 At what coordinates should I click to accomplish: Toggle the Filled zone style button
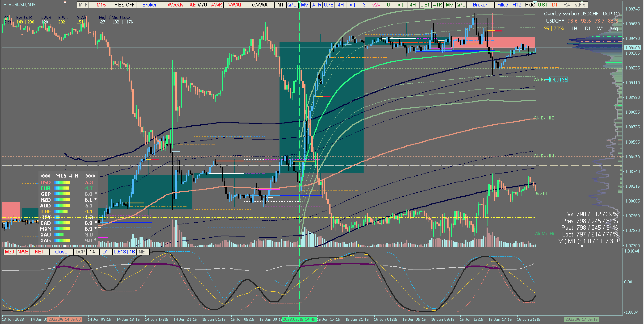click(502, 5)
